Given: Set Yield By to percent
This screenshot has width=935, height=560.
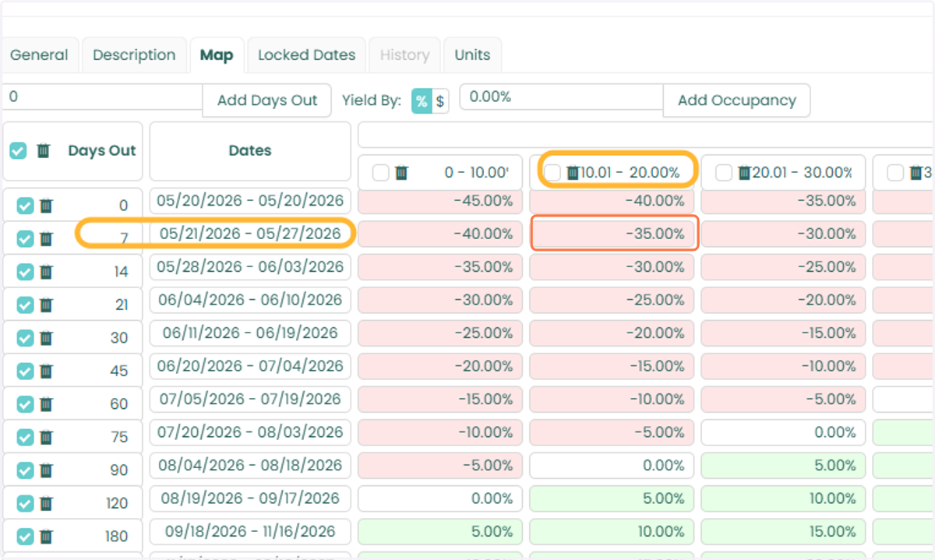Looking at the screenshot, I should (x=422, y=100).
